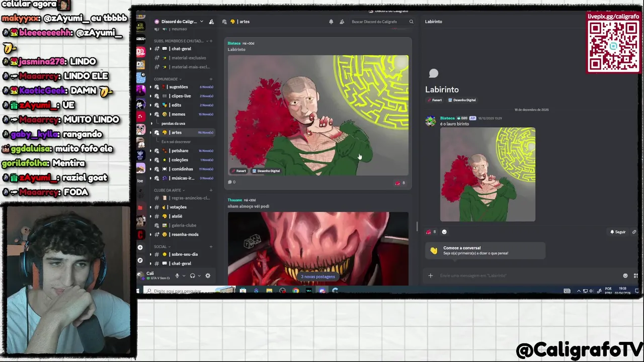Open user settings gear icon

click(x=208, y=276)
